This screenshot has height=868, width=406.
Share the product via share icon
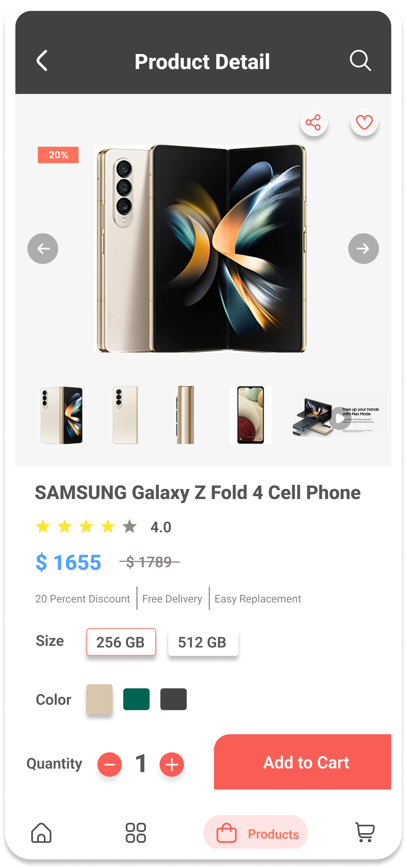(313, 123)
